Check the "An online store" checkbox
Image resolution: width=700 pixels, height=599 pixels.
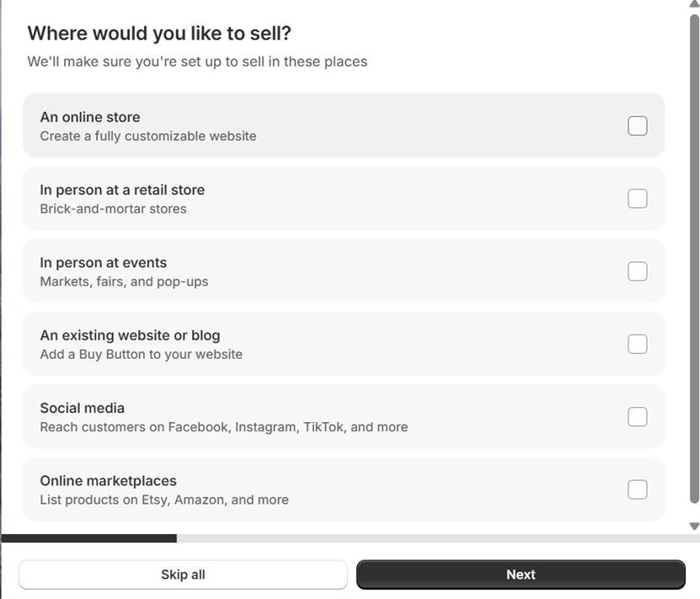638,125
